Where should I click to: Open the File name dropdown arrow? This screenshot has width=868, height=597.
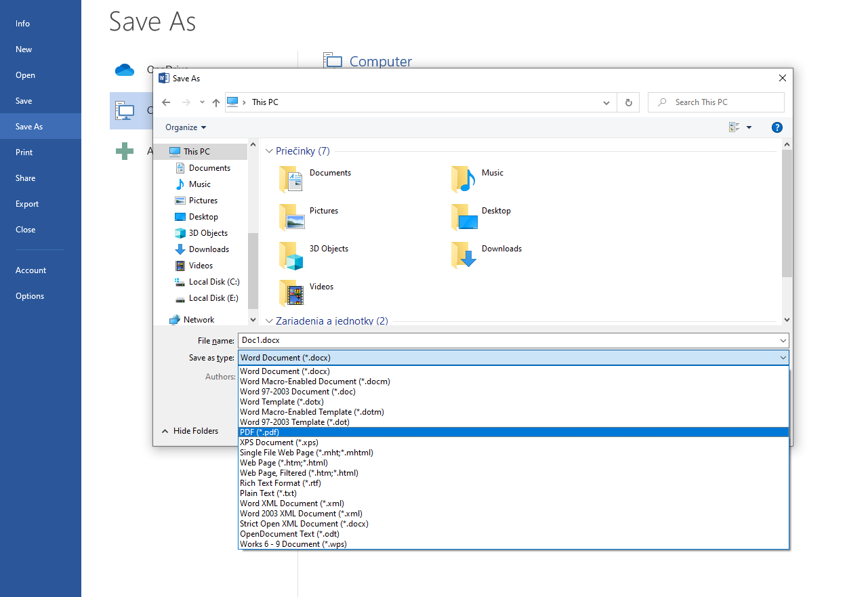pos(783,341)
